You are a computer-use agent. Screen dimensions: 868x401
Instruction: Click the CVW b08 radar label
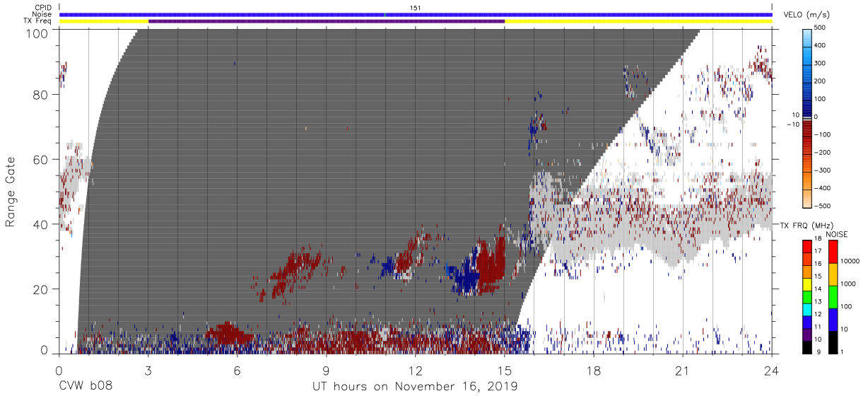[x=86, y=387]
